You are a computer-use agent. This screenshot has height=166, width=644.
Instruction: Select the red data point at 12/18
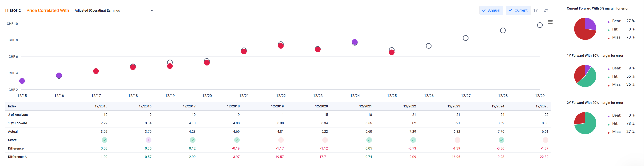133,67
